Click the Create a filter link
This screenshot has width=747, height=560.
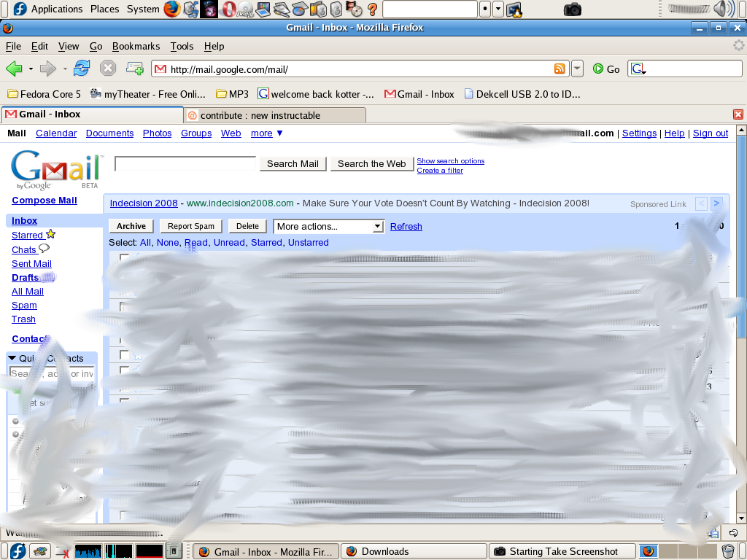440,171
